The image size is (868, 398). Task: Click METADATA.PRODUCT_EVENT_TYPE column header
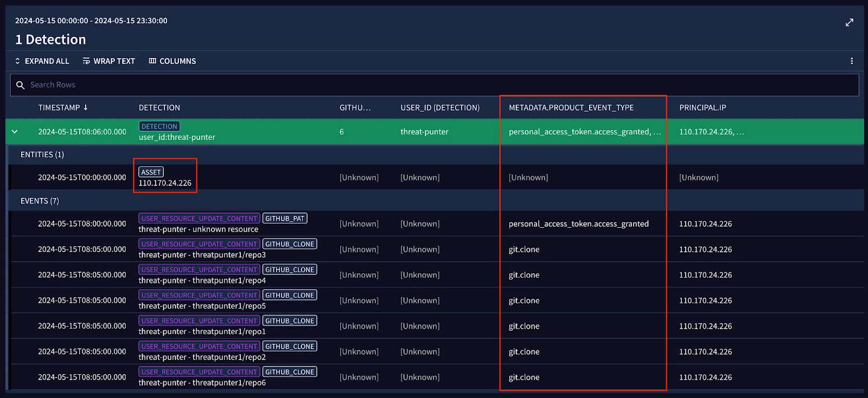[x=571, y=107]
